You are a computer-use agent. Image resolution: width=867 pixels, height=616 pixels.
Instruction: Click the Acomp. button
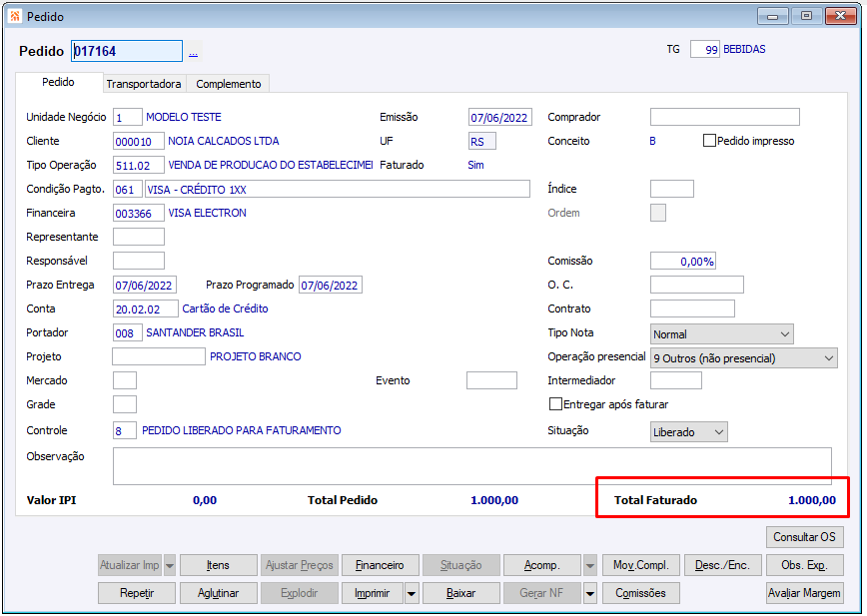[x=542, y=566]
